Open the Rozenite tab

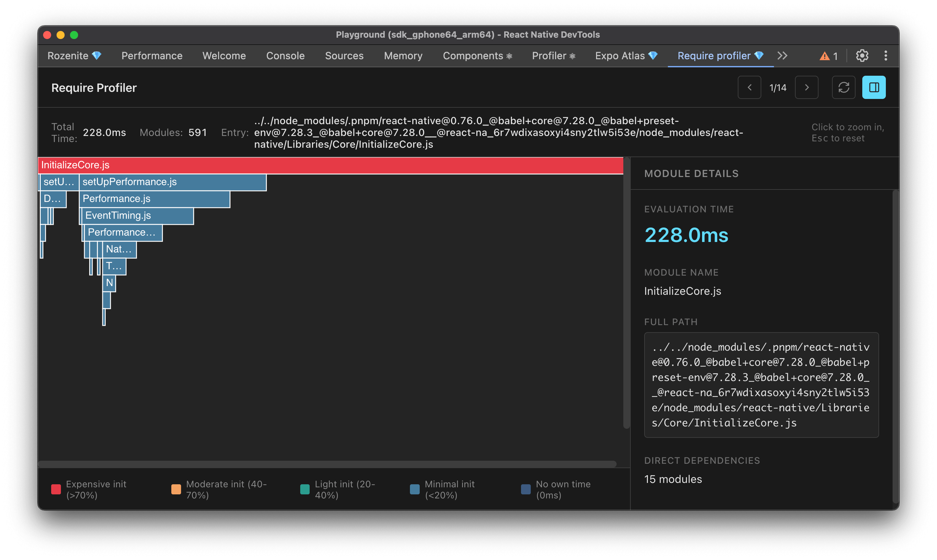click(x=74, y=56)
